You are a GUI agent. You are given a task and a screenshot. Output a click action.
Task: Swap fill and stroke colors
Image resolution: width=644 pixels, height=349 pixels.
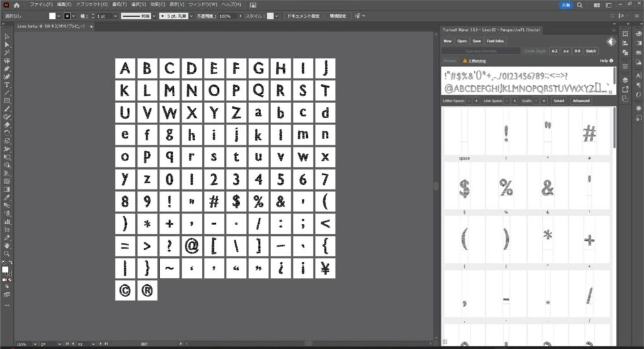[x=10, y=262]
